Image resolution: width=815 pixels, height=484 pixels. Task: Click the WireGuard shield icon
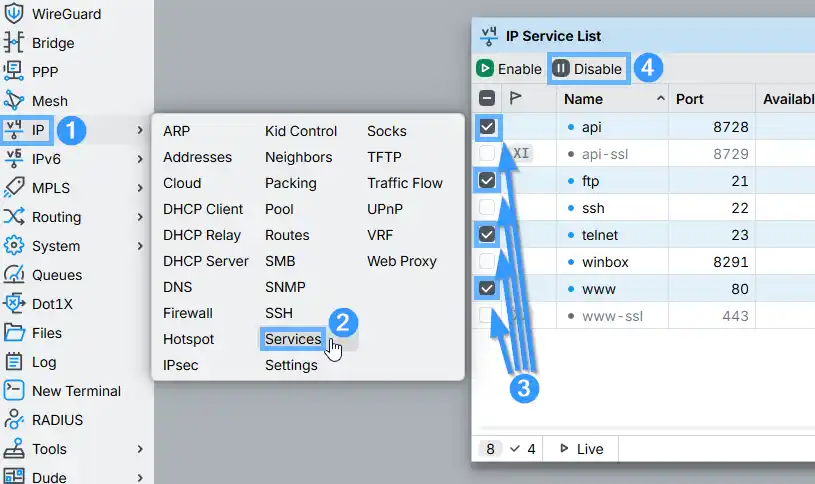point(14,14)
